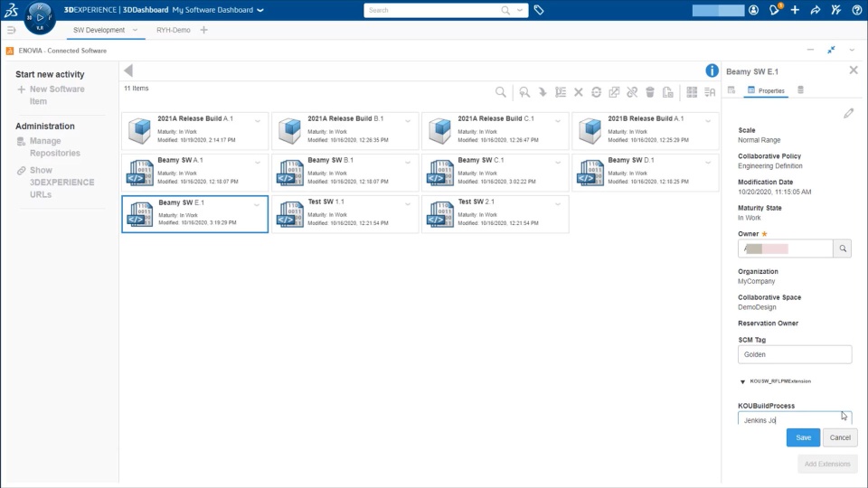
Task: Click the tag icon beside search bar
Action: [539, 10]
